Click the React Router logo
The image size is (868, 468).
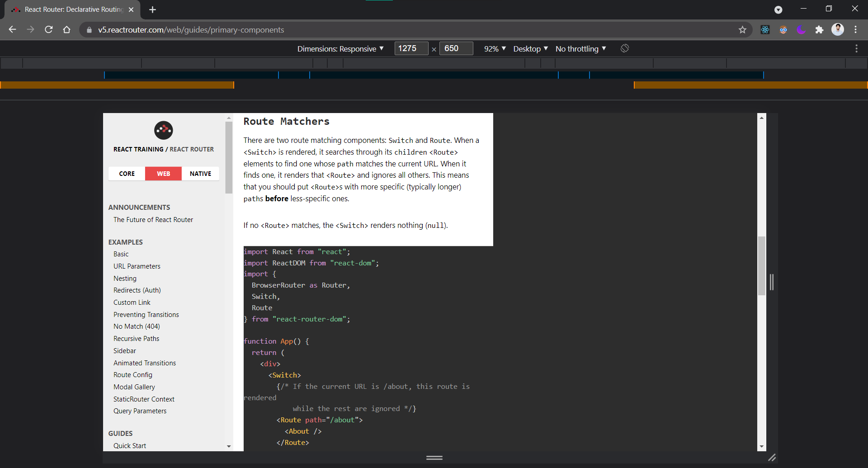pos(163,130)
